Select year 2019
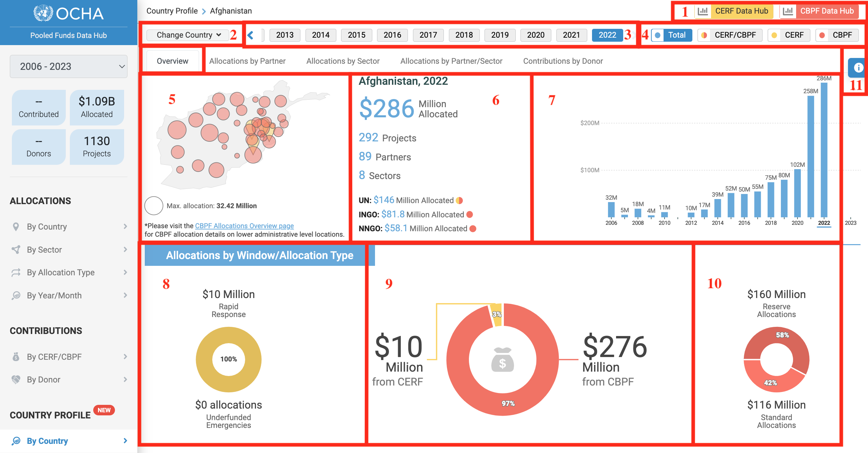This screenshot has height=453, width=868. [x=500, y=35]
